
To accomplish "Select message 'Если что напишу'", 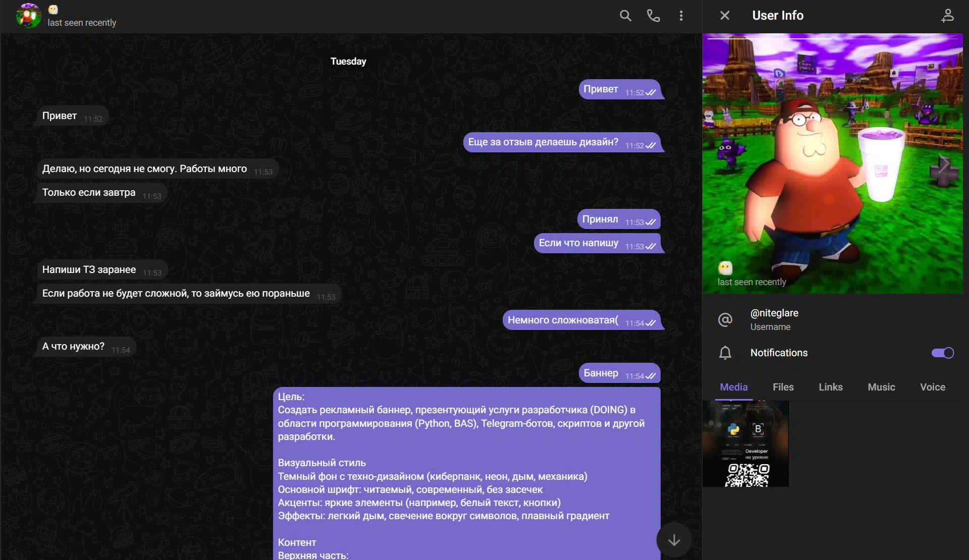I will click(597, 243).
